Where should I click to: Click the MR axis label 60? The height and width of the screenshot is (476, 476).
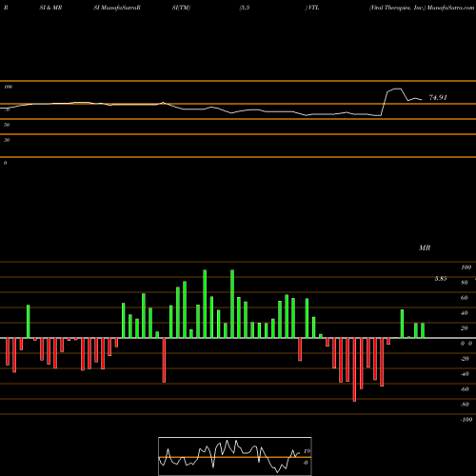(465, 298)
